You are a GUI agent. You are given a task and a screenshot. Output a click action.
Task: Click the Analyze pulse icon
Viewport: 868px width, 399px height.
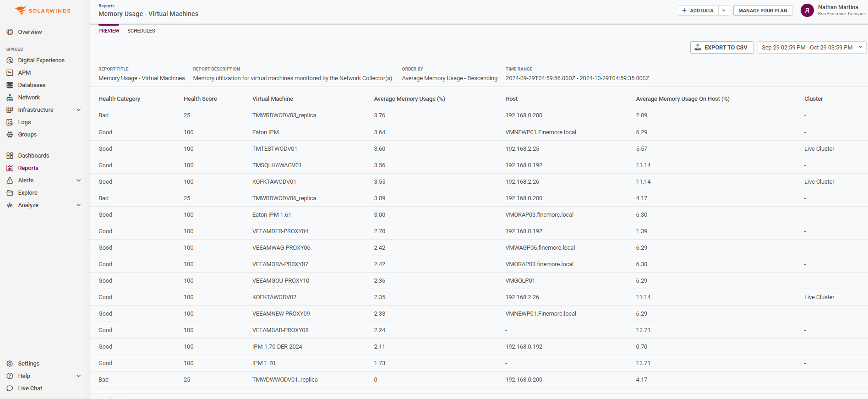(10, 205)
